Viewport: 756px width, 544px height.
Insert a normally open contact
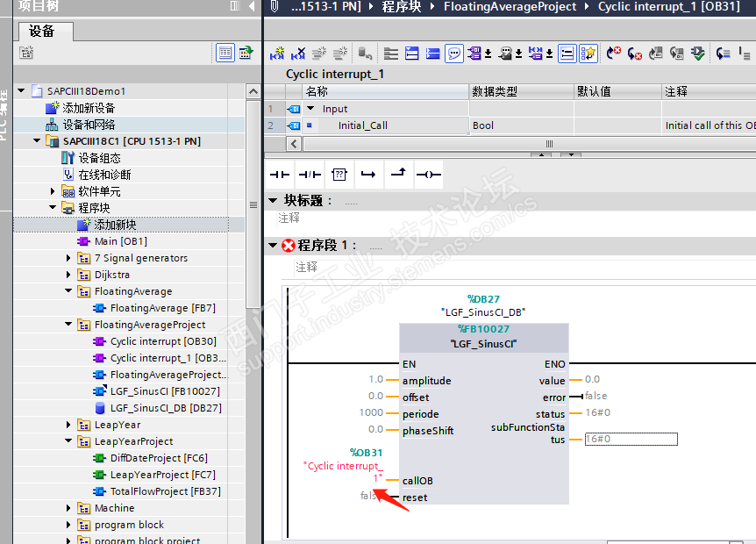coord(280,175)
